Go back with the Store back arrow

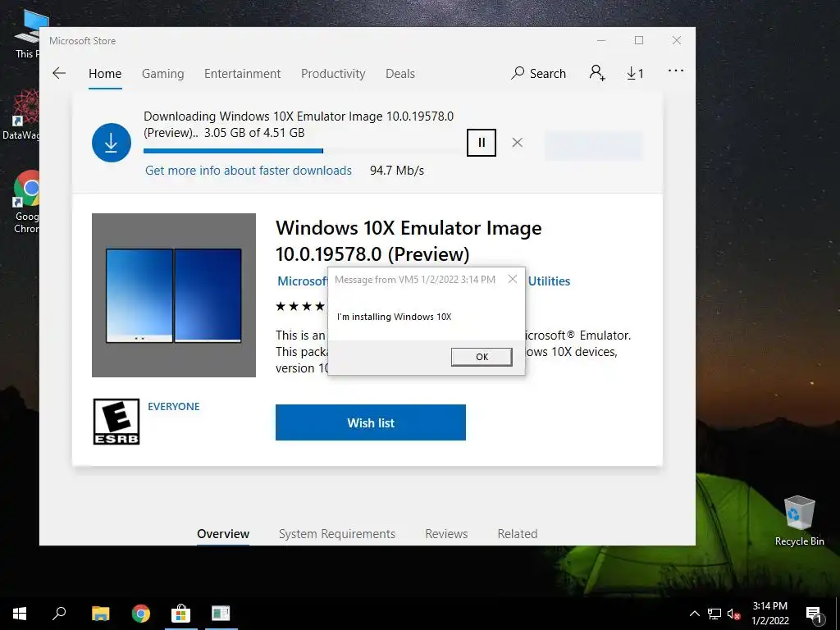coord(59,73)
